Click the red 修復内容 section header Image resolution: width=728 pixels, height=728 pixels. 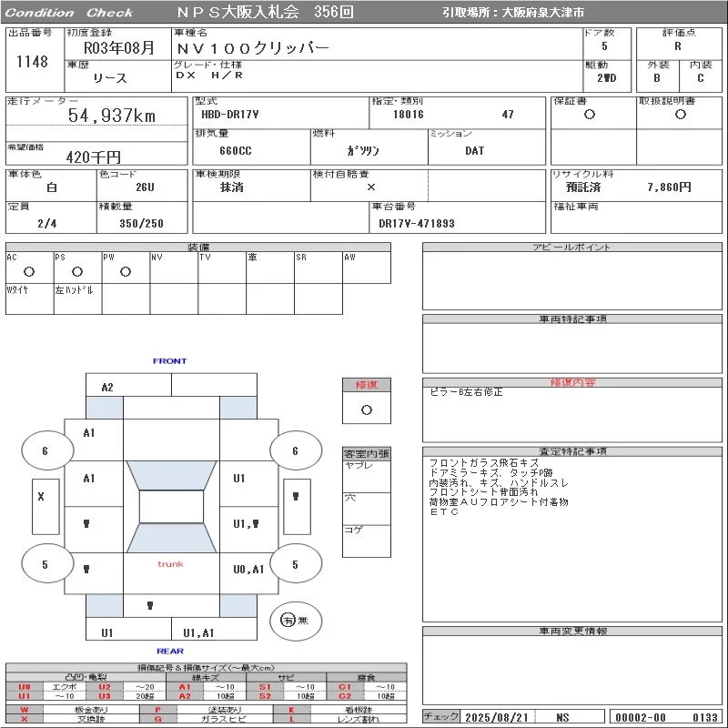pos(572,382)
